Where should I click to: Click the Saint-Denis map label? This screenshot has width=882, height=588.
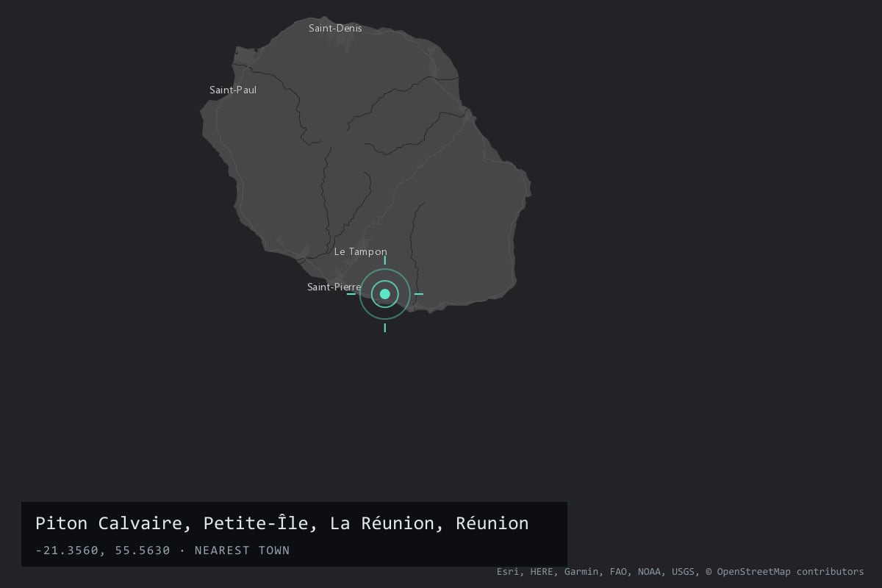(335, 29)
